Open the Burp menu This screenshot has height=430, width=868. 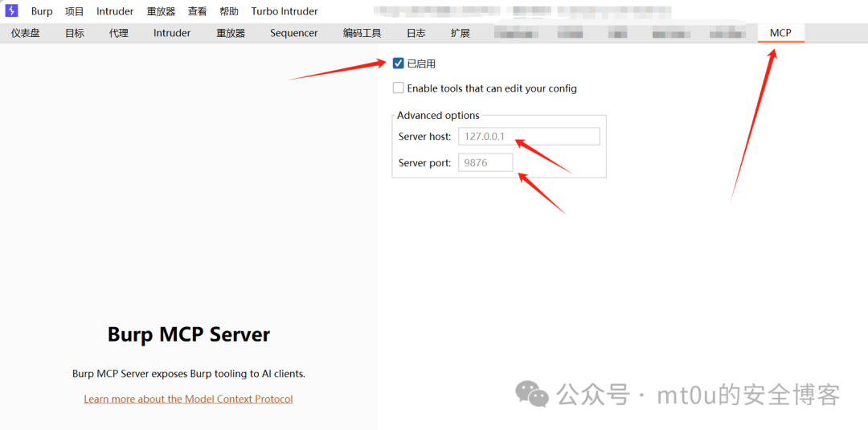coord(42,11)
